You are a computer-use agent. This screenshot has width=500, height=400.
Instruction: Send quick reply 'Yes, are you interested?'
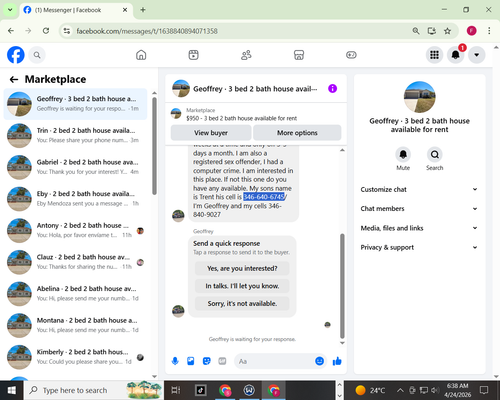coord(242,268)
